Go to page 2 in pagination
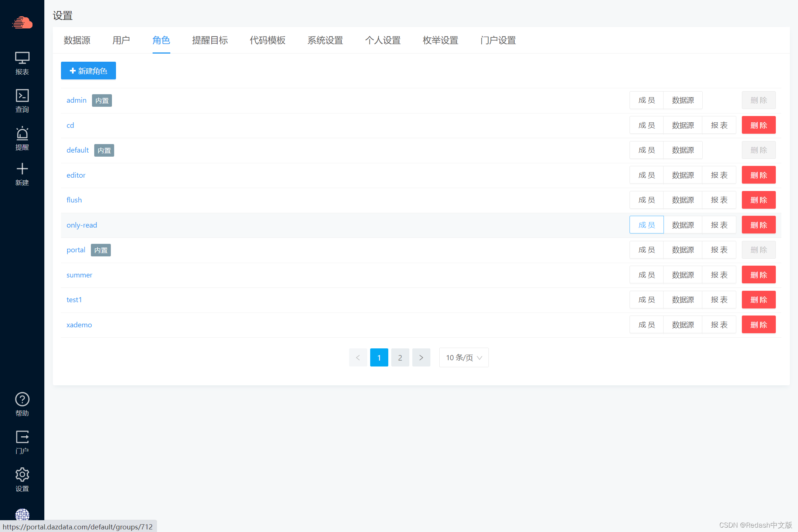 (400, 357)
